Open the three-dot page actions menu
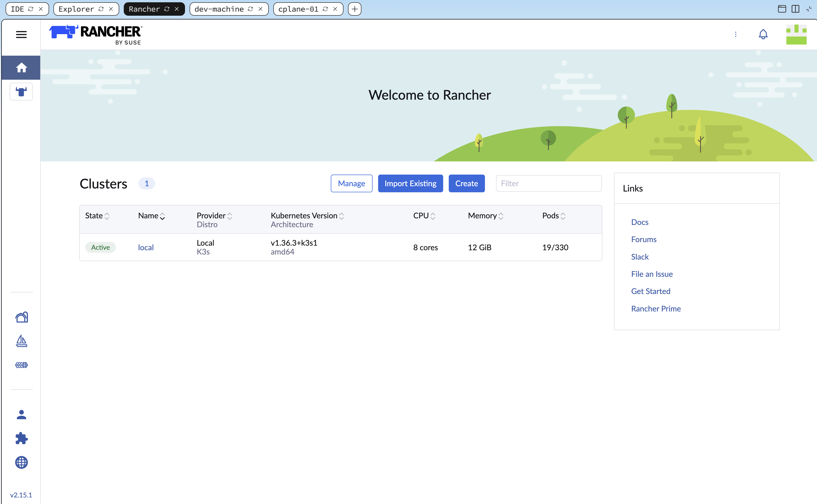817x504 pixels. click(x=736, y=34)
